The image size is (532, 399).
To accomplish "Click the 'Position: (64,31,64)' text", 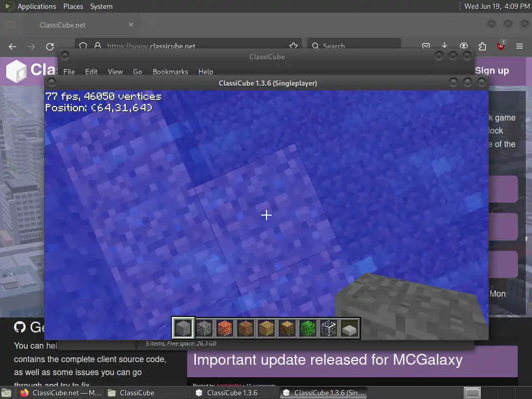I will (99, 108).
